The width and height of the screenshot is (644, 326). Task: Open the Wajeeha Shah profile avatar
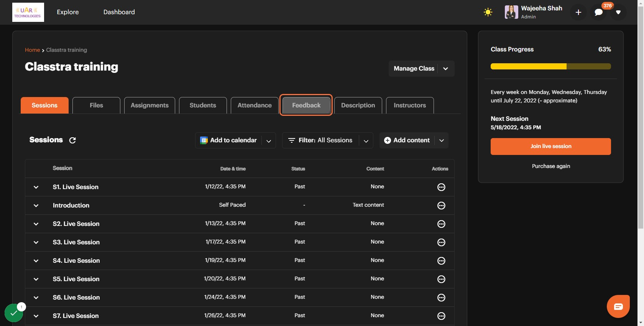511,12
